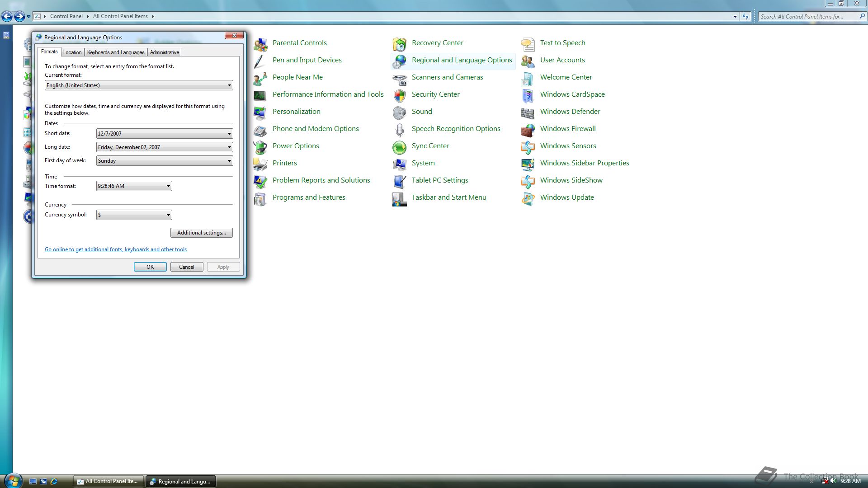Open the Text to Speech icon
This screenshot has height=488, width=868.
[x=528, y=44]
